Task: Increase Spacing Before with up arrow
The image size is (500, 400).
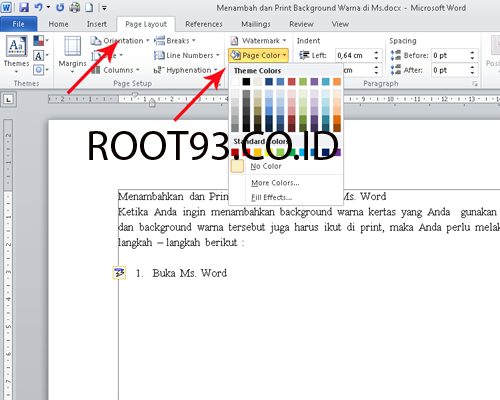Action: click(x=472, y=53)
